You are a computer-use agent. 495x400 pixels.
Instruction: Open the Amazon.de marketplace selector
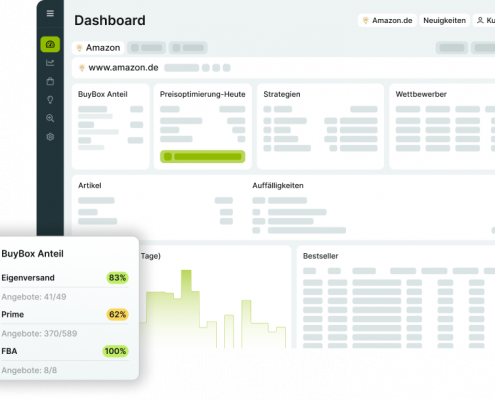point(387,20)
